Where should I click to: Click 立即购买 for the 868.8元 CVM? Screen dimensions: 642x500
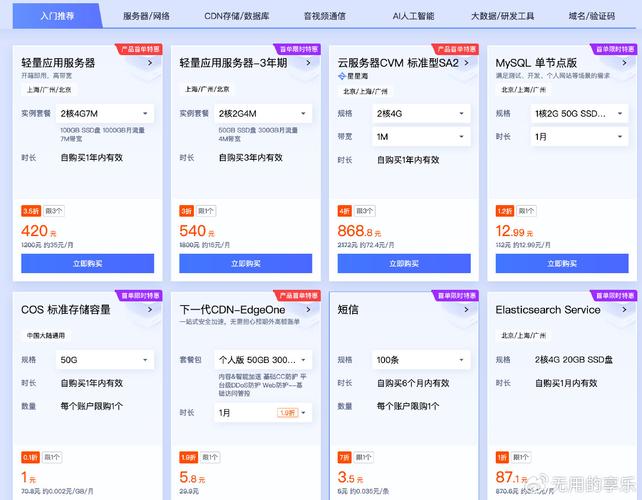tap(404, 263)
